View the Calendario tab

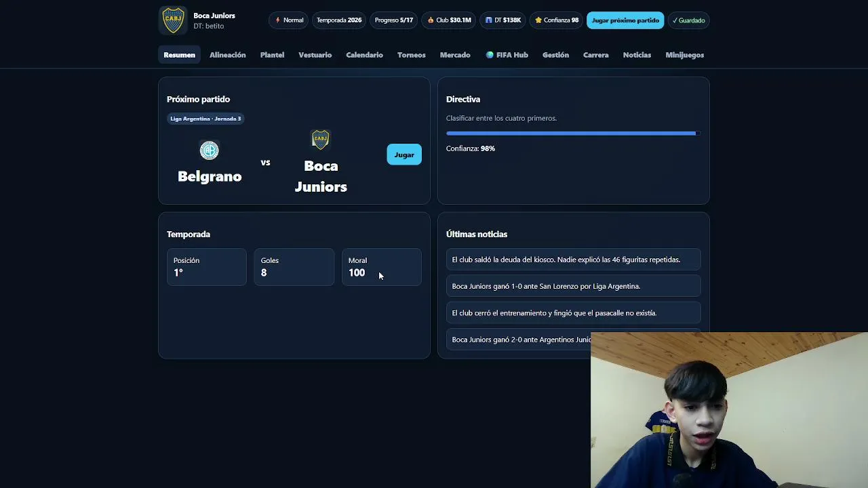pos(364,55)
